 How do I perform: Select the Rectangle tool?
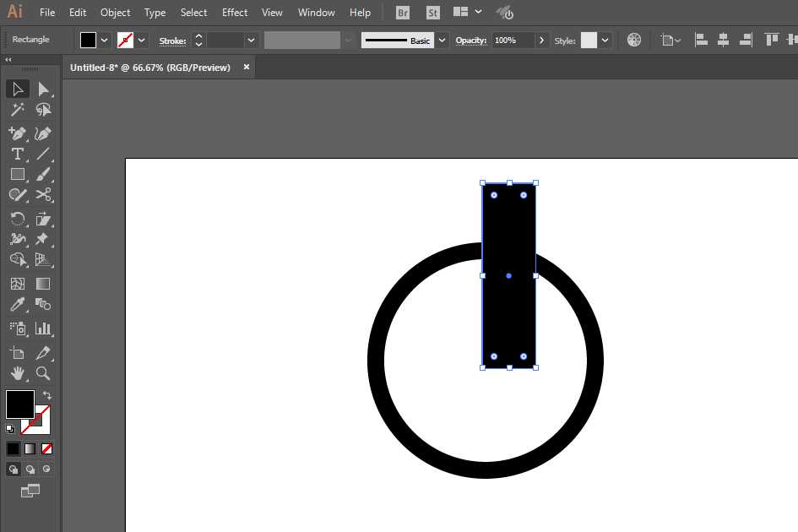pyautogui.click(x=18, y=174)
